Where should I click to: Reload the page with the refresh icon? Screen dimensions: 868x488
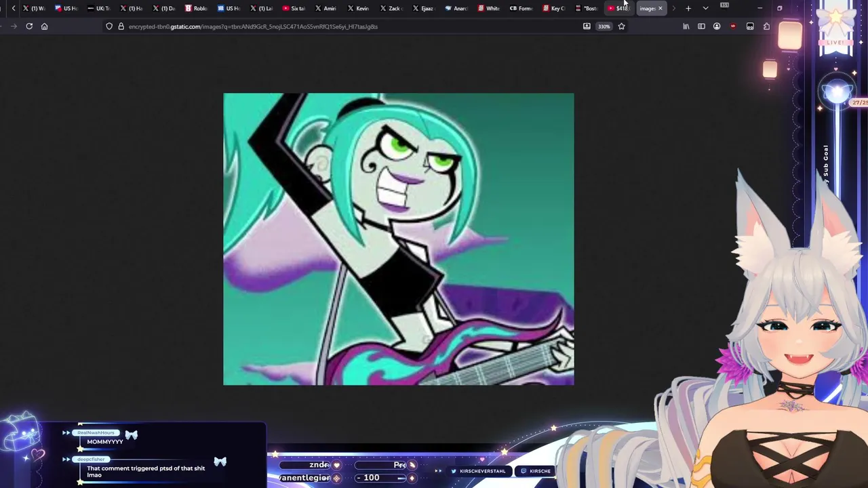tap(29, 26)
